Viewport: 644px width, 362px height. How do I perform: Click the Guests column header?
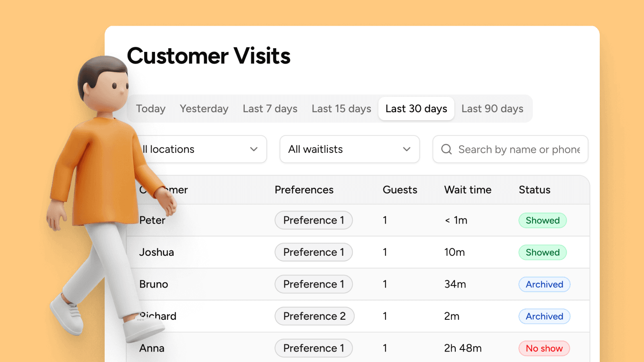(x=400, y=189)
